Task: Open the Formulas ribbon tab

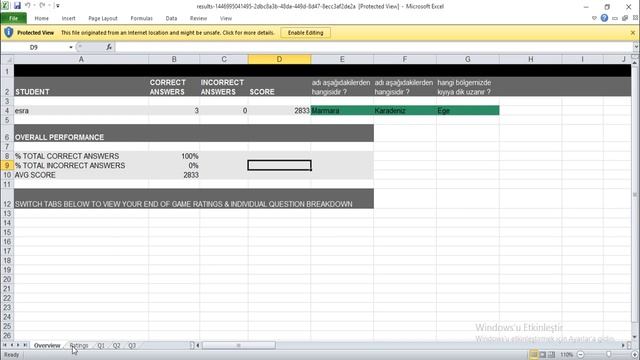Action: 142,18
